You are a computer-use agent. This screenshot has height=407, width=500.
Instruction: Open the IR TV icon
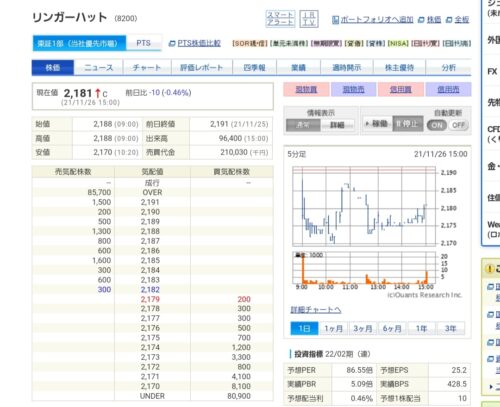tap(309, 19)
